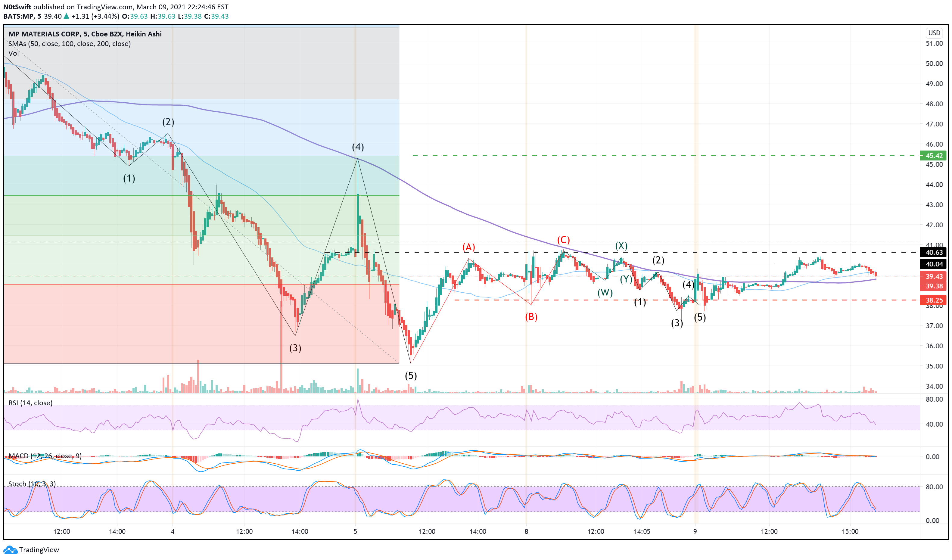Click the MACD (12, 26, close, 9) label
The width and height of the screenshot is (952, 560).
click(45, 456)
